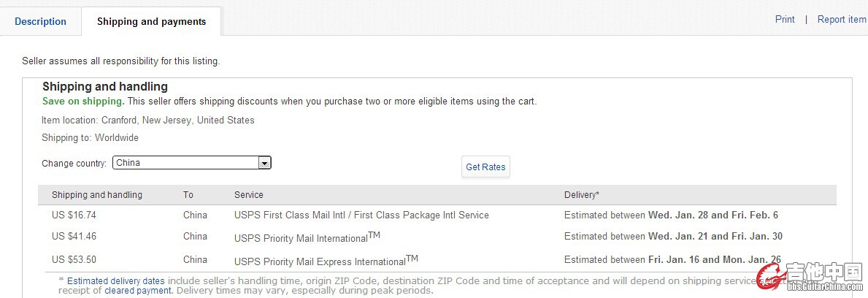The image size is (868, 298).
Task: Click the Delivery column header
Action: (582, 195)
